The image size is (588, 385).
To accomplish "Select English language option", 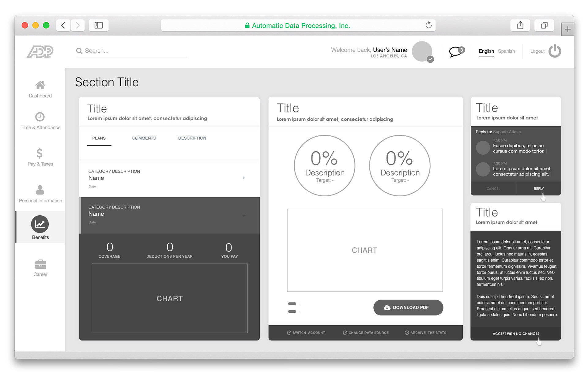I will tap(486, 51).
